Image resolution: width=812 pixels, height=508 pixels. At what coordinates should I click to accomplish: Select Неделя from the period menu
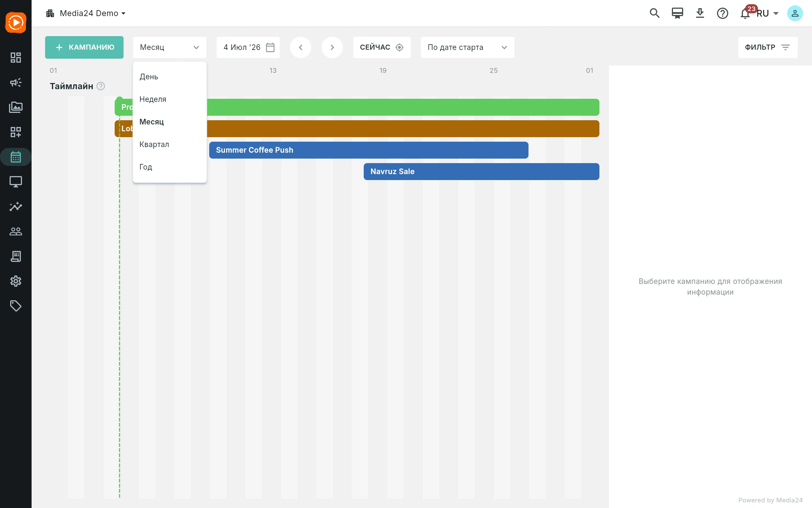169,99
